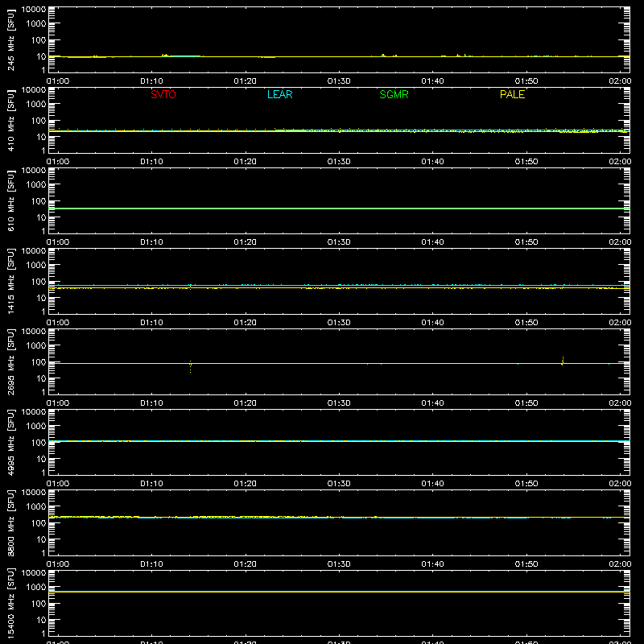Select the 410 MHz [SFU] axis label

[x=11, y=120]
